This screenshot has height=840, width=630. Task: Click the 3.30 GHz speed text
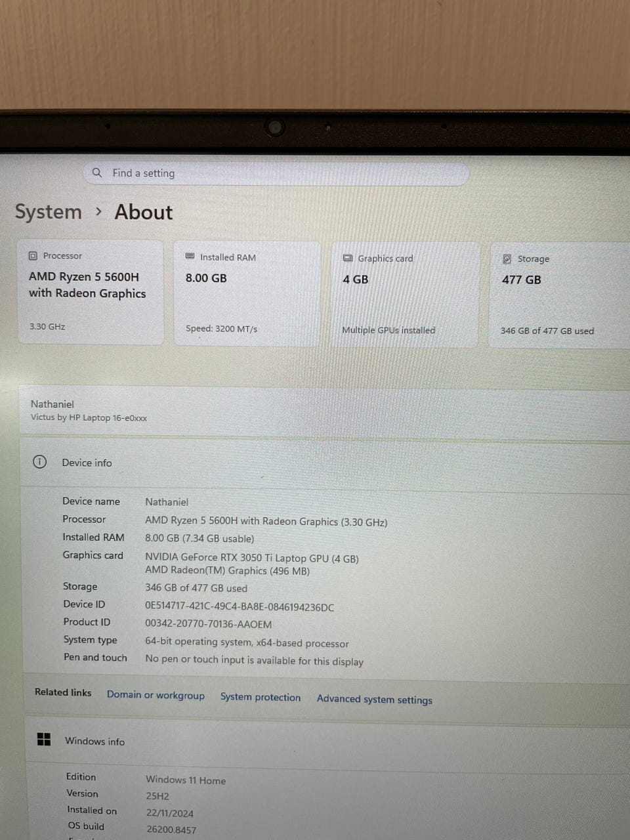pos(47,326)
